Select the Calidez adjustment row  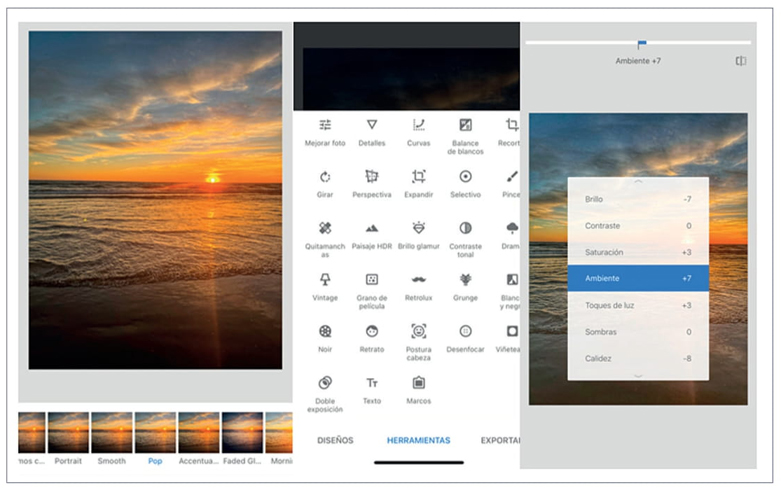637,358
